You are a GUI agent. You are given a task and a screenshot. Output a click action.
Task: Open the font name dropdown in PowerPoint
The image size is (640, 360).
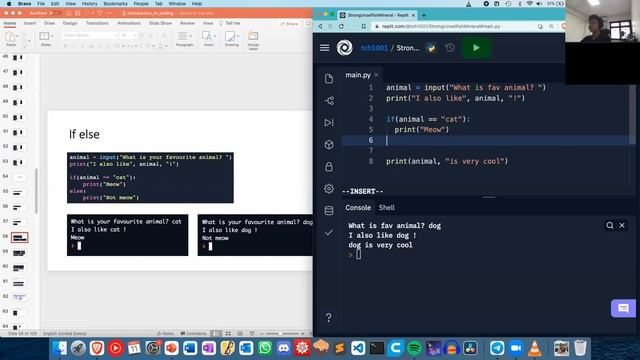tap(90, 36)
